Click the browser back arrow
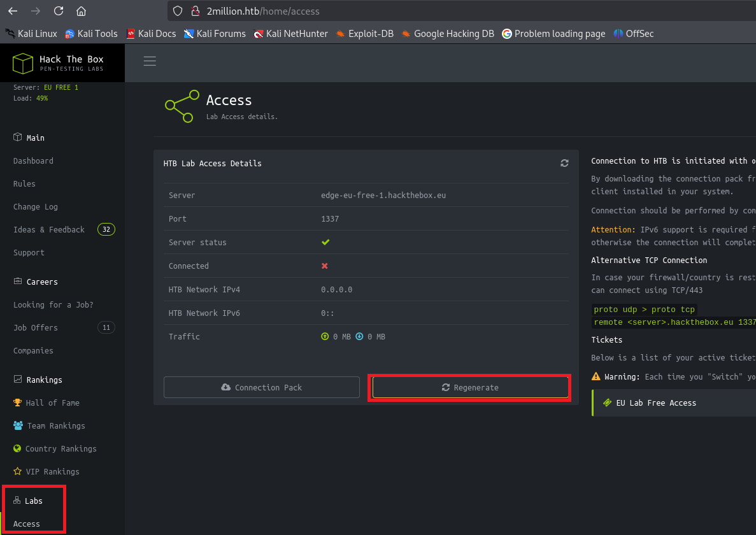 [13, 11]
